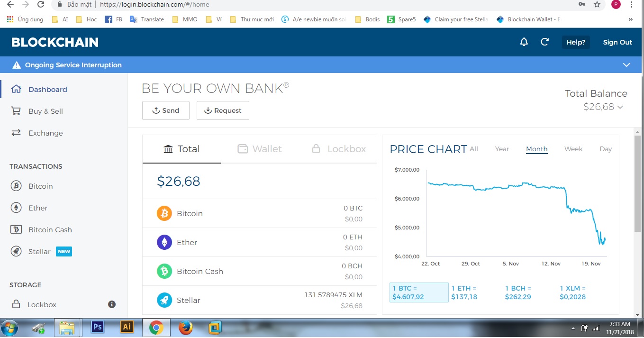Open the Thư mục mới bookmark folder
Viewport: 644px width, 338px height.
coord(252,19)
